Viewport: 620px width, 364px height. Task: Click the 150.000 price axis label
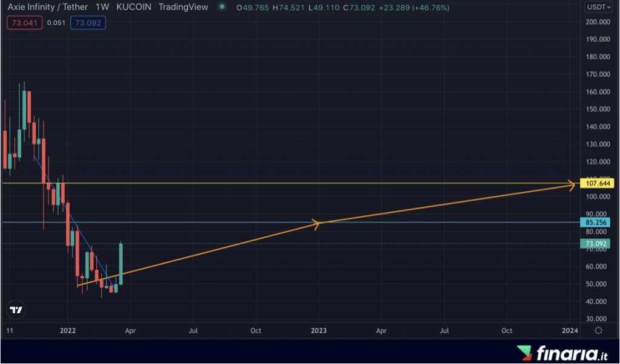[598, 109]
